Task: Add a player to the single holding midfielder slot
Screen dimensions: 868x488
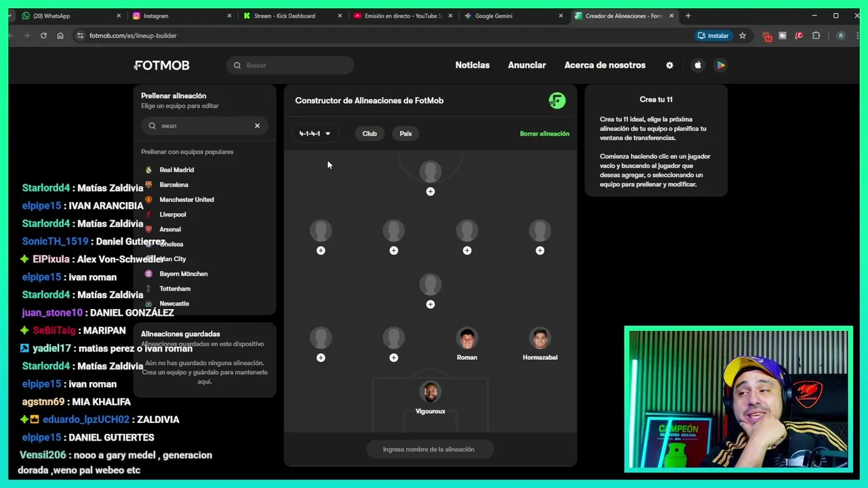Action: click(x=430, y=304)
